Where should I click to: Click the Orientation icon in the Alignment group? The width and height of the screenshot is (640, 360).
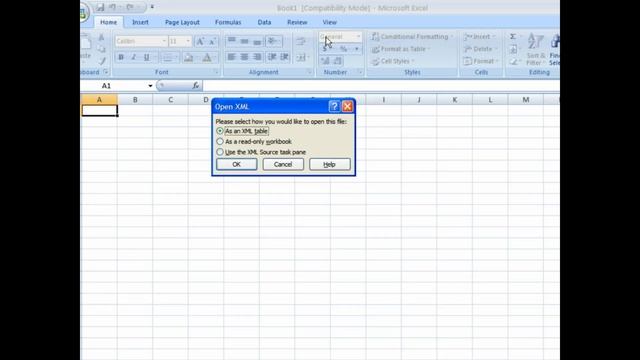click(x=273, y=41)
